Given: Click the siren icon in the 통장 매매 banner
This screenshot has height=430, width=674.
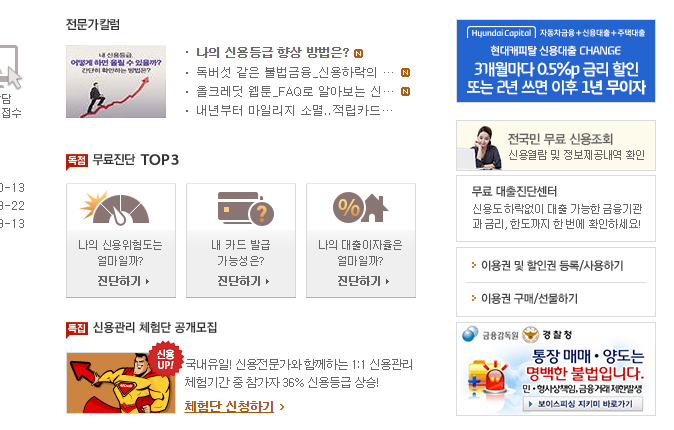Looking at the screenshot, I should (494, 378).
